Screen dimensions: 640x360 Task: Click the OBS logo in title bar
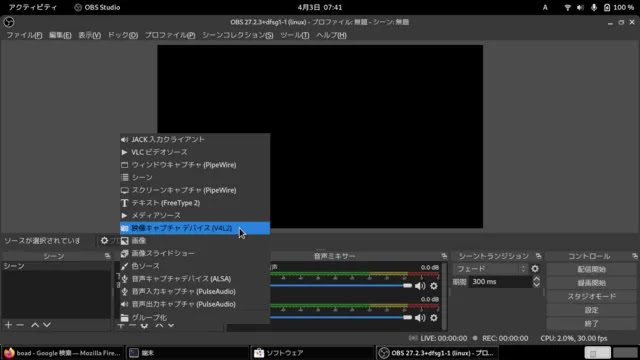click(x=9, y=22)
